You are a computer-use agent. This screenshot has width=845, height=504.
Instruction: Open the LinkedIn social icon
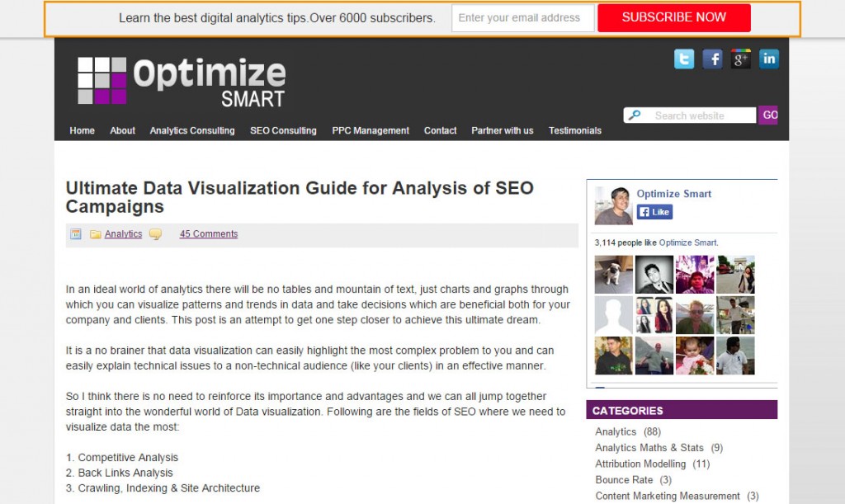pyautogui.click(x=769, y=59)
